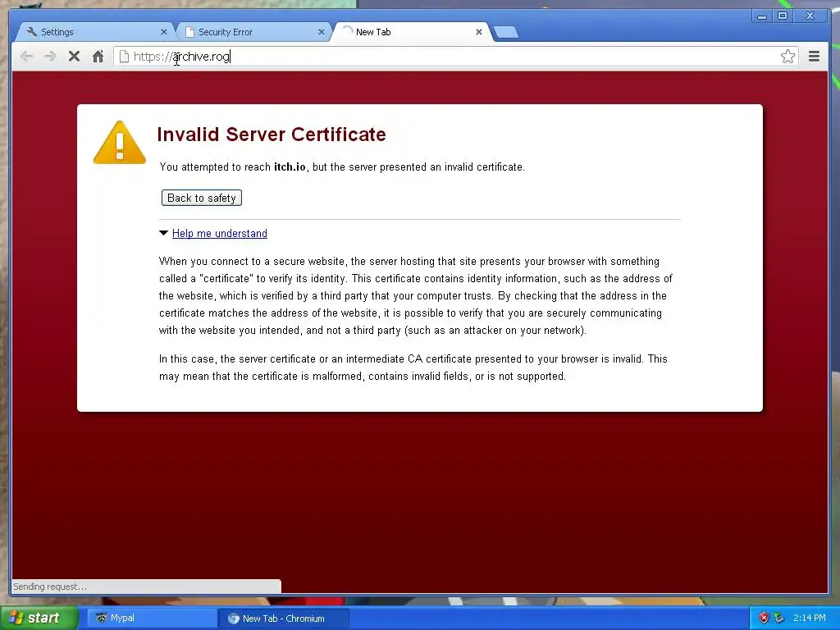This screenshot has width=840, height=630.
Task: Click the page icon in the address bar
Action: click(x=124, y=57)
